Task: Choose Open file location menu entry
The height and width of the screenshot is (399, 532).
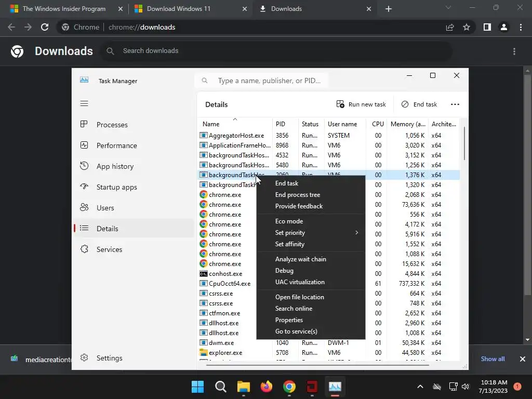Action: pos(300,297)
